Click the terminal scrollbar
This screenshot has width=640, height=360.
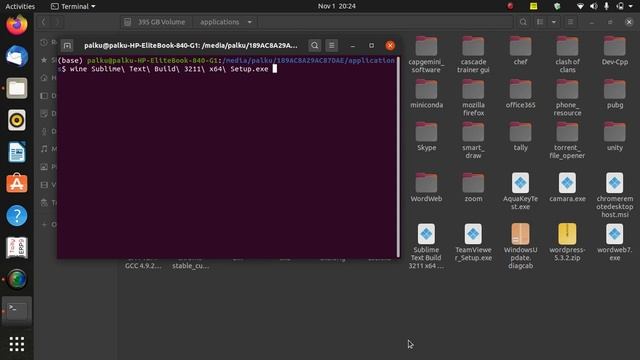[x=398, y=157]
